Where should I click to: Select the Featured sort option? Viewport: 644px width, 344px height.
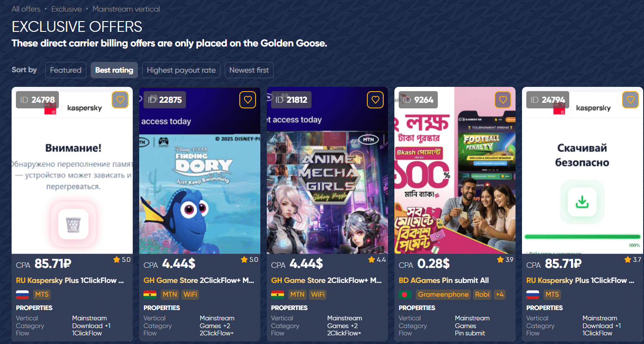pos(66,70)
